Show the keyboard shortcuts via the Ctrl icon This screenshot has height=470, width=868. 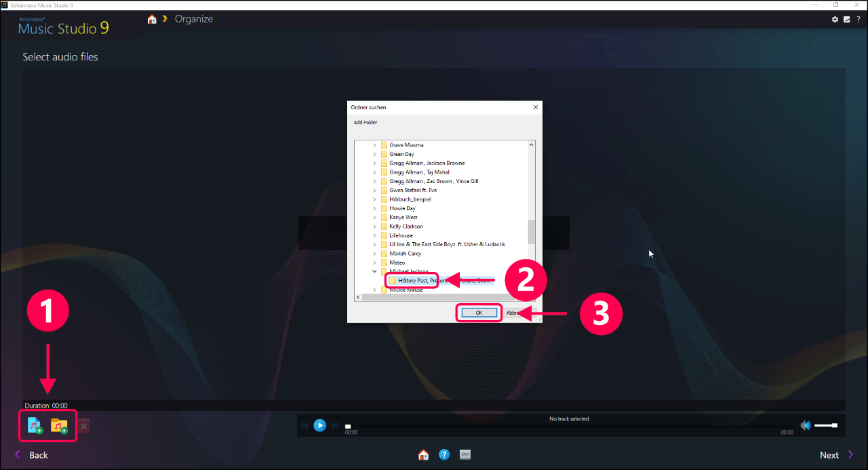[465, 454]
